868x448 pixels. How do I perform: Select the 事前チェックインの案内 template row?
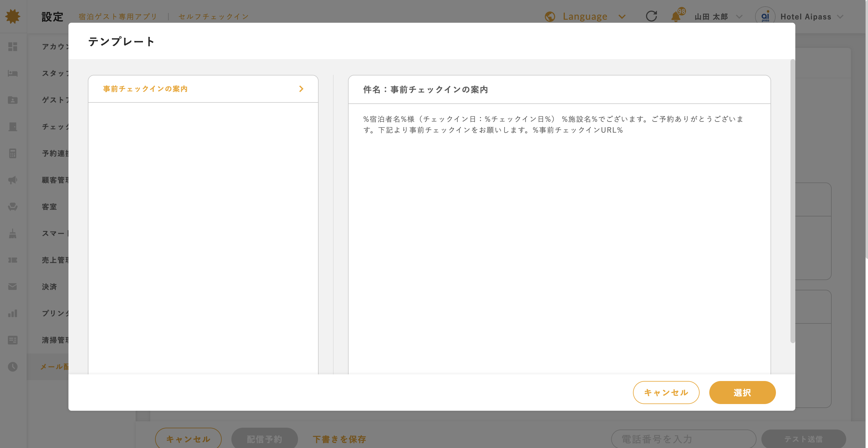coord(203,89)
